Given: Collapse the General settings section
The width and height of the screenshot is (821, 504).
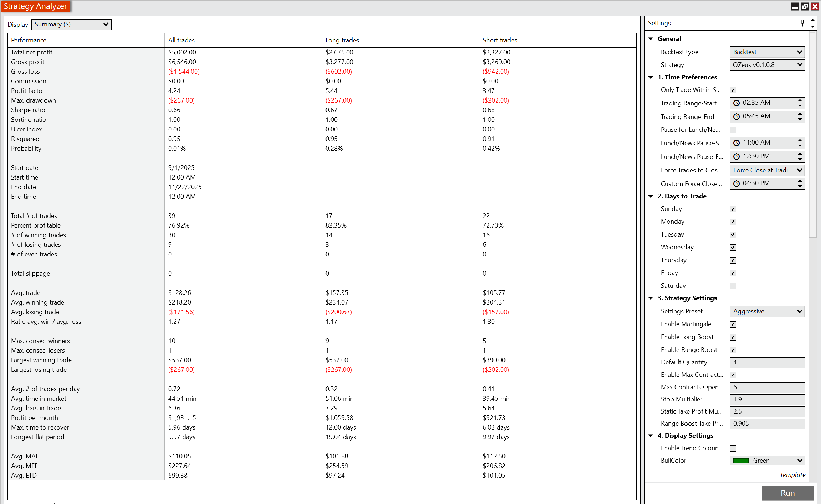Looking at the screenshot, I should [651, 39].
